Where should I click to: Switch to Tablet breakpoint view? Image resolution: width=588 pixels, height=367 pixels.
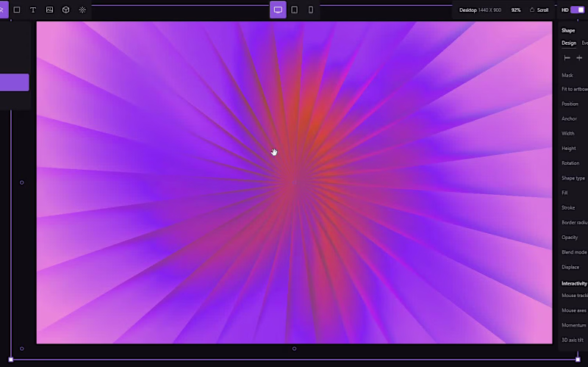tap(295, 10)
